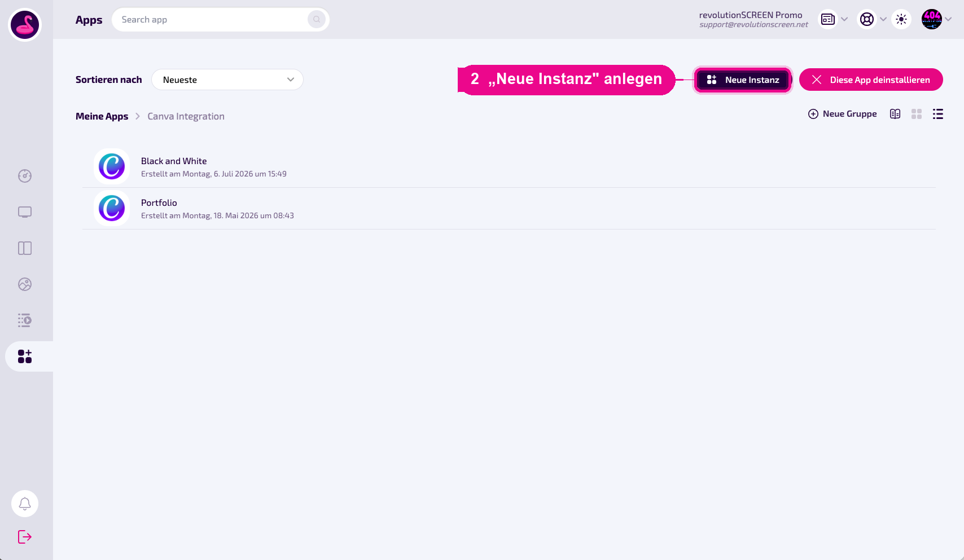Click the Search app input field
This screenshot has width=964, height=560.
220,20
